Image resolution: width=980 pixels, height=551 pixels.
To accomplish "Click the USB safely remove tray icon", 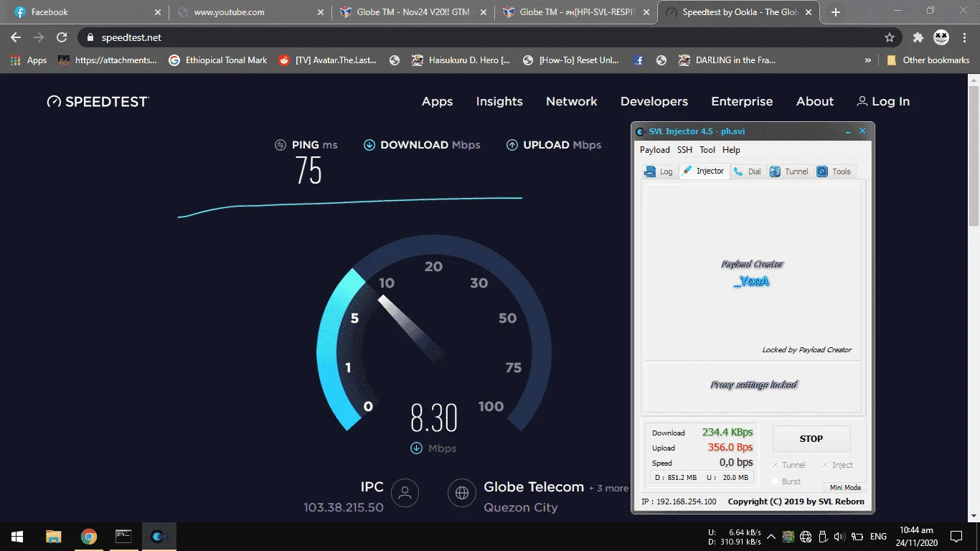I will tap(822, 537).
